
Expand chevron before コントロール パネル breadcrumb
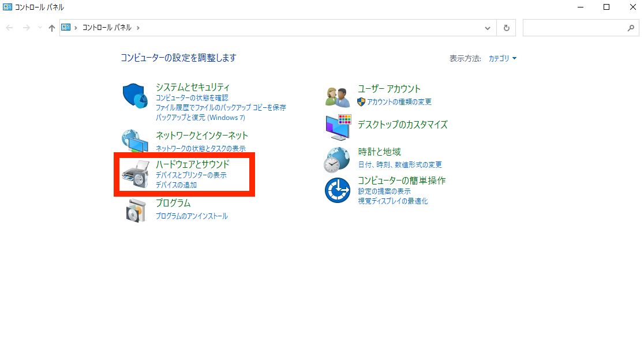coord(76,28)
